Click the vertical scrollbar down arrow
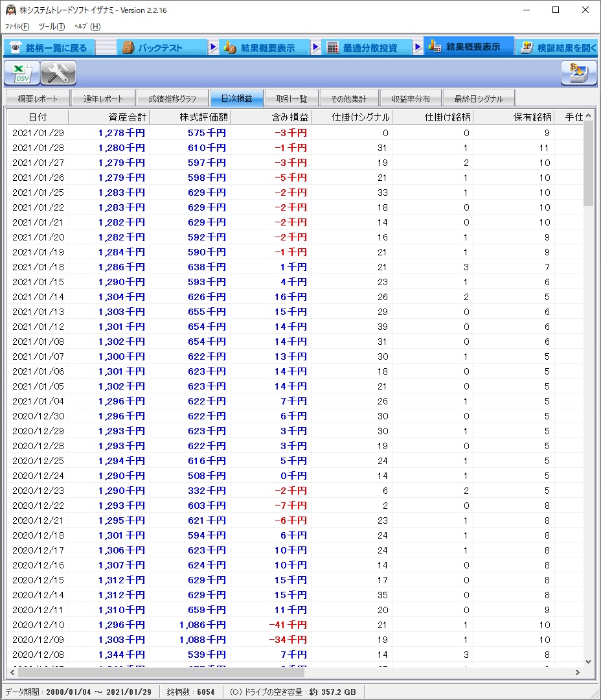This screenshot has height=700, width=601. click(588, 661)
